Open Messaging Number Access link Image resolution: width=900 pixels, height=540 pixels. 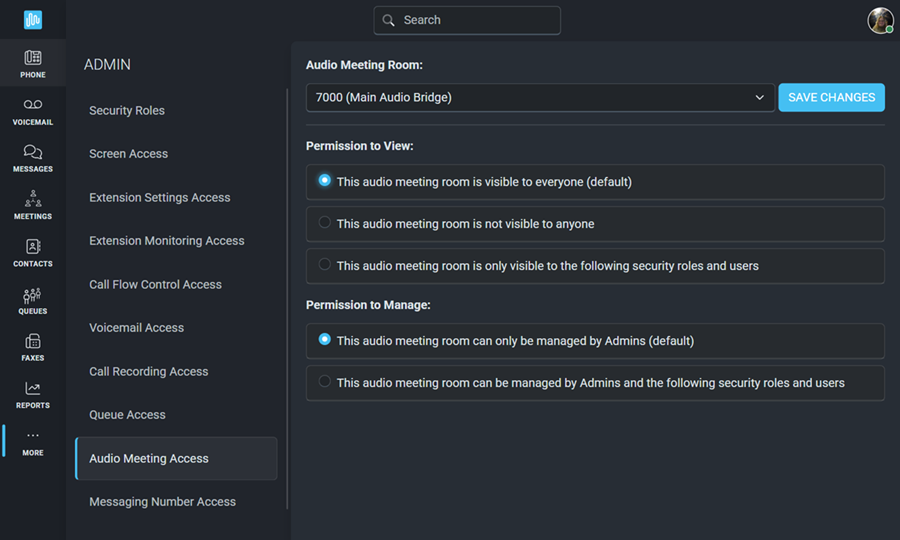pos(162,502)
